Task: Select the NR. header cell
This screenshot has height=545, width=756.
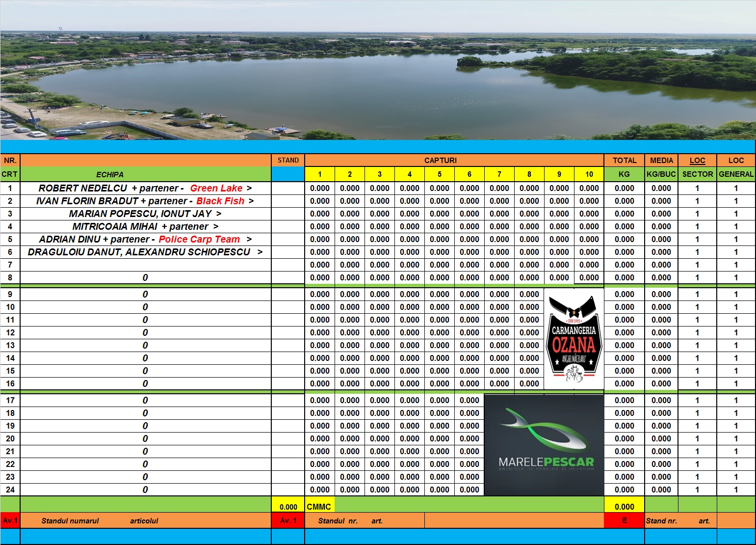Action: (x=10, y=160)
